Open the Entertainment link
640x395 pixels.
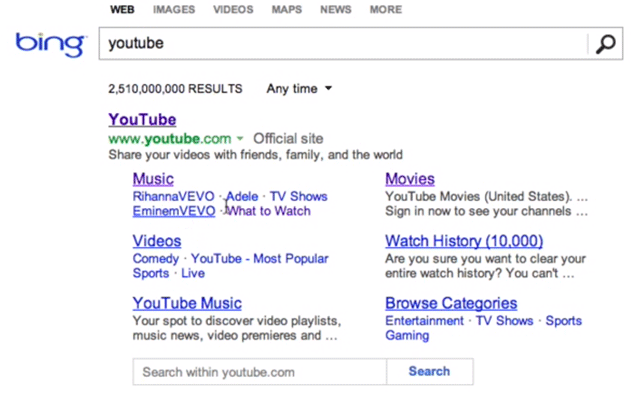click(424, 321)
